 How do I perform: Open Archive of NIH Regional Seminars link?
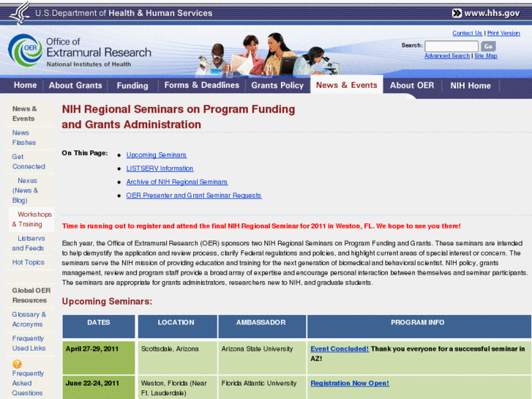[x=177, y=182]
